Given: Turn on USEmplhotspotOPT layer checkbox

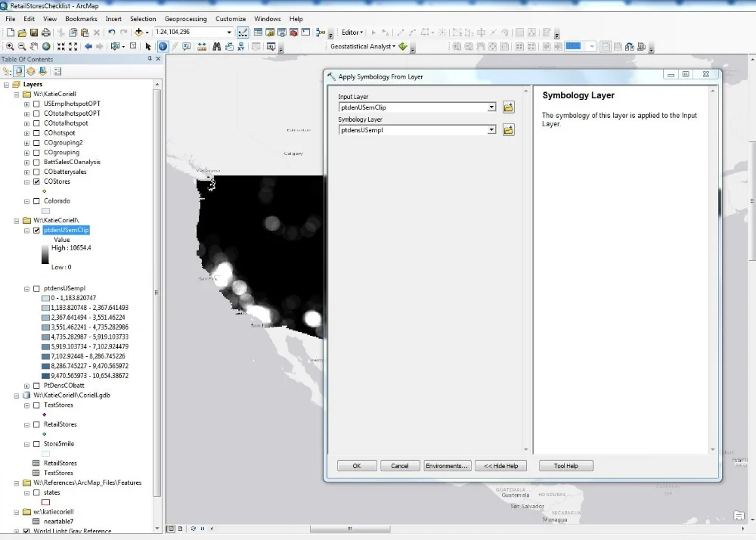Looking at the screenshot, I should pyautogui.click(x=36, y=104).
